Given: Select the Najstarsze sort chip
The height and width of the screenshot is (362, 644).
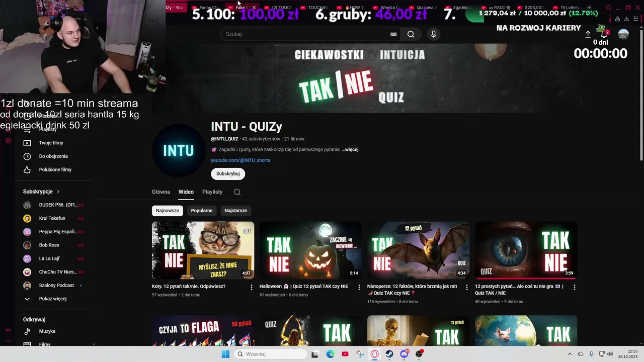Looking at the screenshot, I should point(235,211).
